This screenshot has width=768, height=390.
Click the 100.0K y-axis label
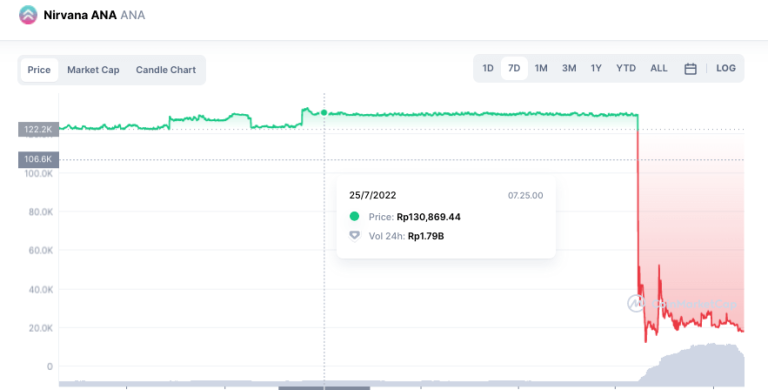tap(39, 174)
